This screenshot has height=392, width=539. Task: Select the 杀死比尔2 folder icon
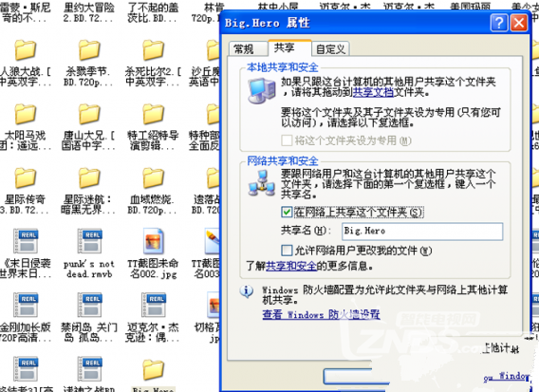click(153, 50)
